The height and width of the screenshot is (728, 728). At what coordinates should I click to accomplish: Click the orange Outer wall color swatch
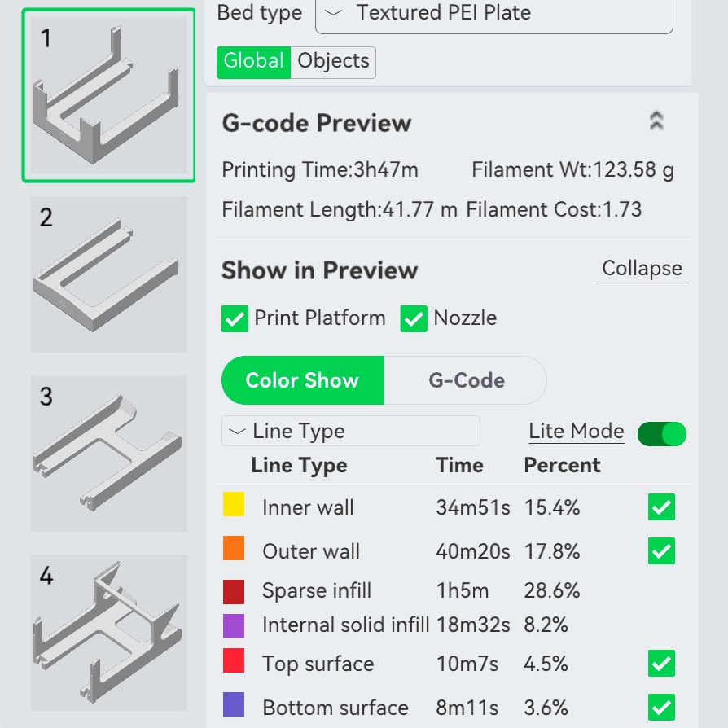(x=234, y=548)
